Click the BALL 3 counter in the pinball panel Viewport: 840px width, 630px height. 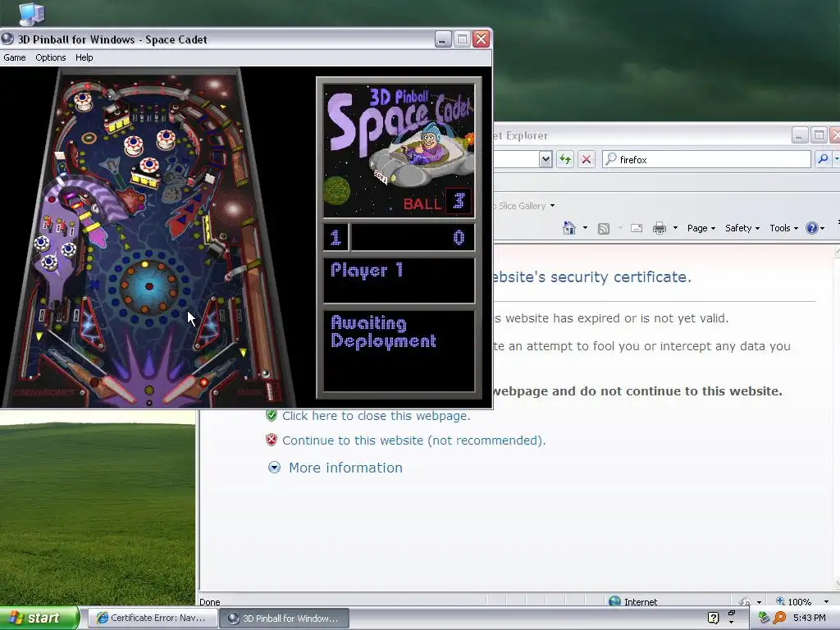tap(436, 202)
